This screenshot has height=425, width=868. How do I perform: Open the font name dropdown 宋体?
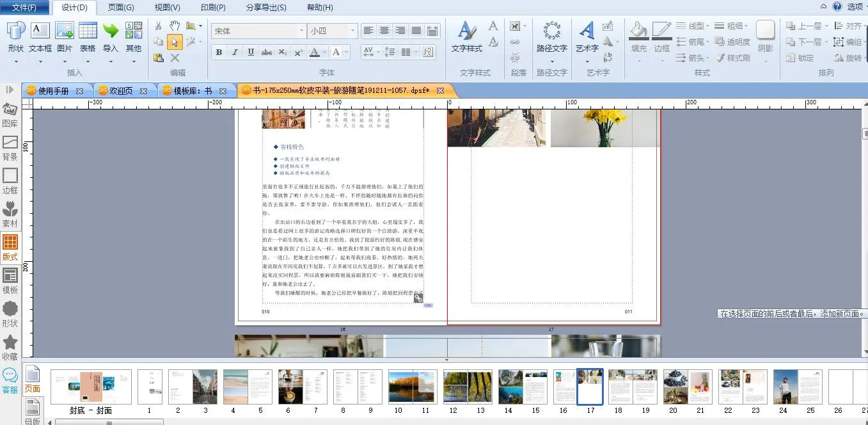[301, 31]
